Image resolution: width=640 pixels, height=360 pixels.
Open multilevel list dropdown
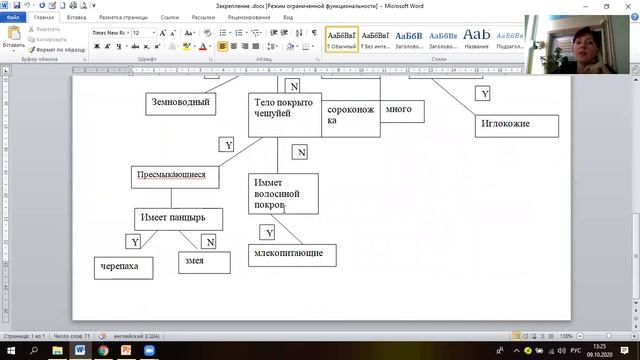click(x=262, y=33)
